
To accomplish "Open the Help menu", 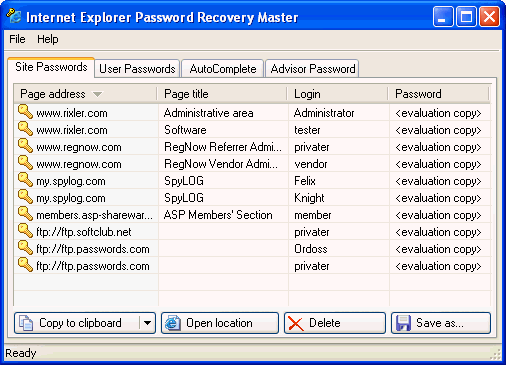I will (48, 39).
